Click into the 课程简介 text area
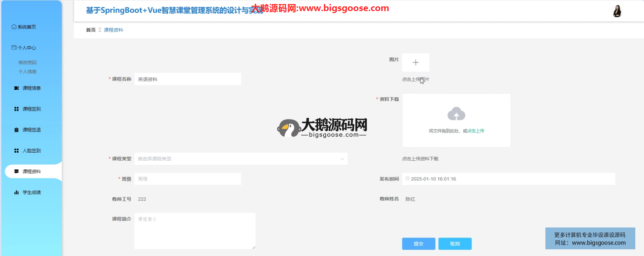Viewport: 644px width, 256px height. pyautogui.click(x=195, y=231)
